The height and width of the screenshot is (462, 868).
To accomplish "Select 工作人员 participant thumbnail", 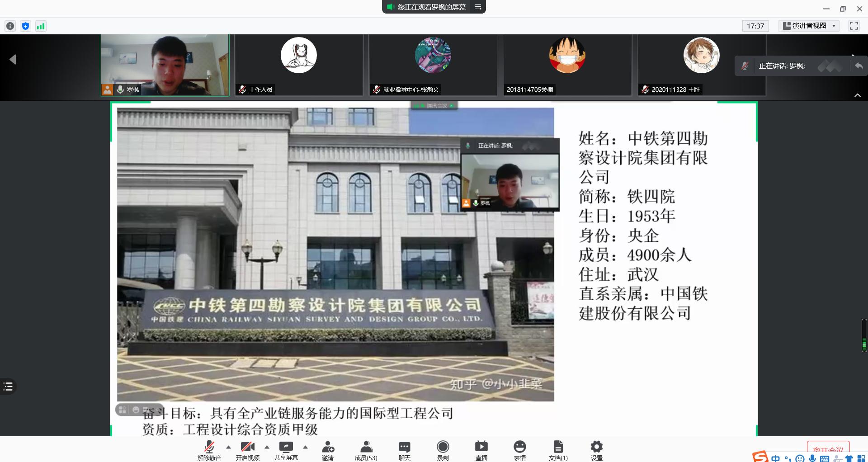I will click(298, 65).
